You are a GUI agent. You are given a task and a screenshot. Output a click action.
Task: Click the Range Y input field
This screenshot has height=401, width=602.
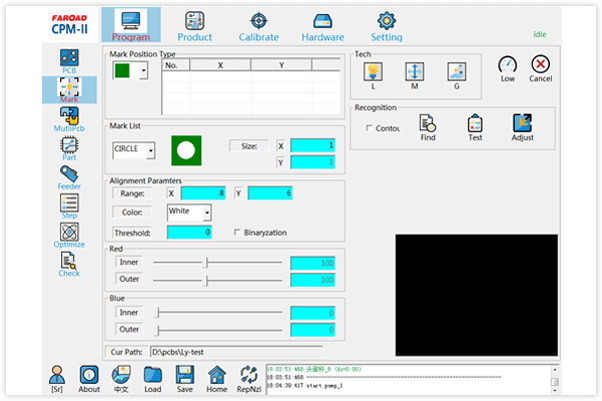270,193
